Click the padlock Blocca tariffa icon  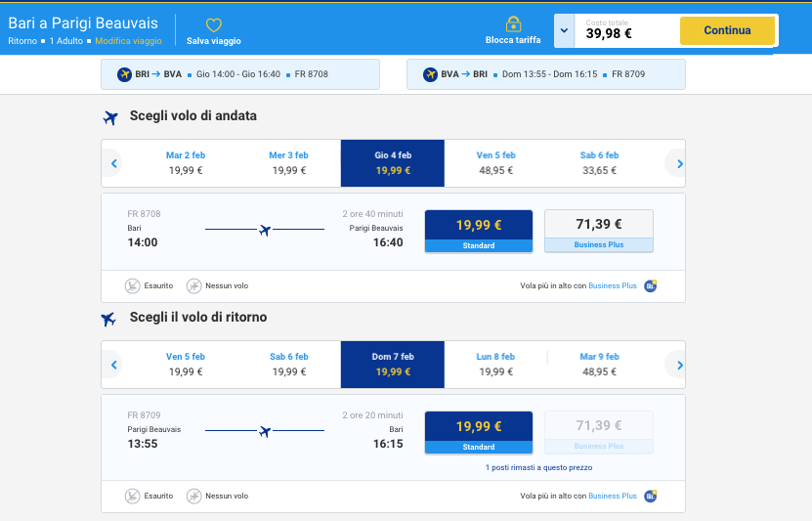pos(513,24)
